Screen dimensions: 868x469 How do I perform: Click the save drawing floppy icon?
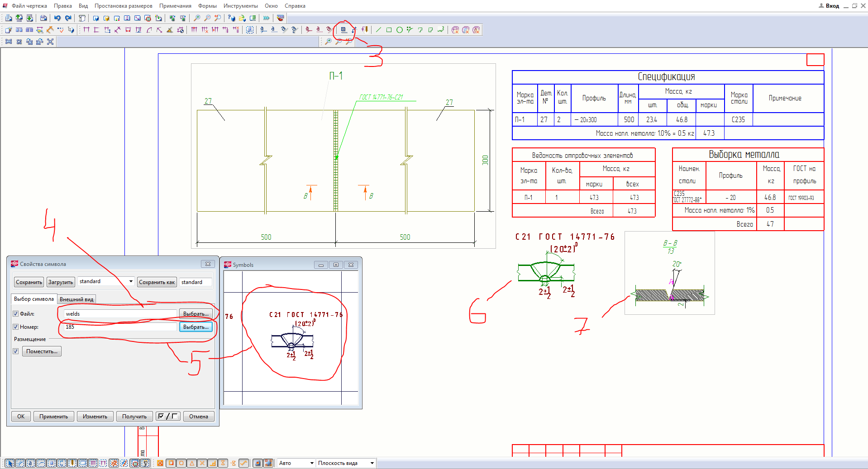[43, 18]
